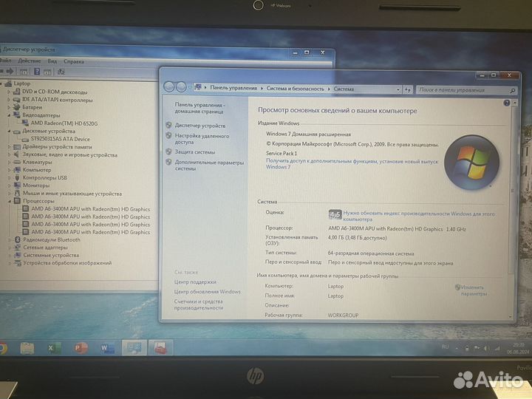Viewport: 532px width, 399px height.
Task: Open the Действие menu in Device Manager
Action: (29, 61)
